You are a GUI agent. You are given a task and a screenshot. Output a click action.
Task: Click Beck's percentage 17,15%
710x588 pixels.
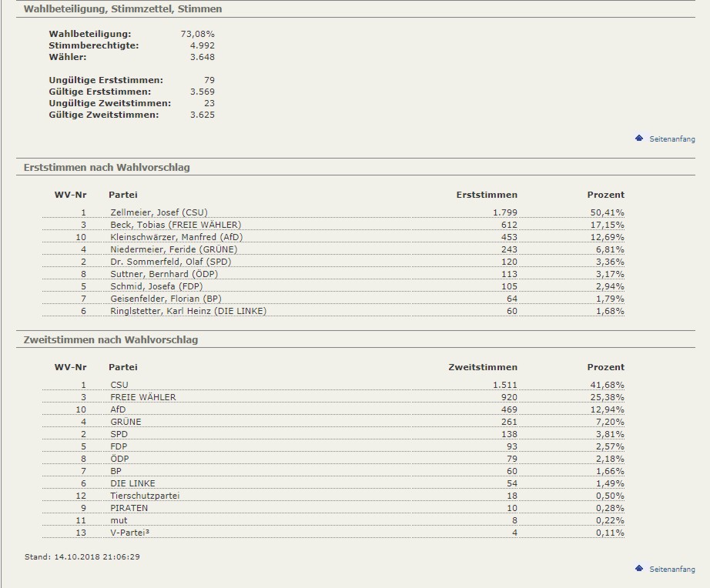(x=607, y=225)
